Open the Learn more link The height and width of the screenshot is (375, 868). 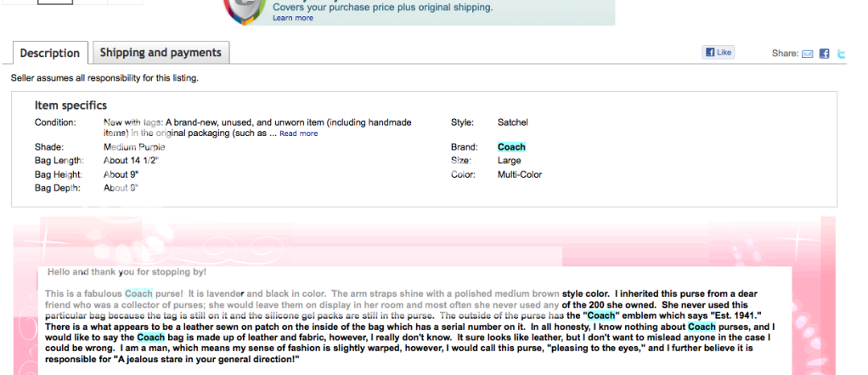[x=293, y=18]
